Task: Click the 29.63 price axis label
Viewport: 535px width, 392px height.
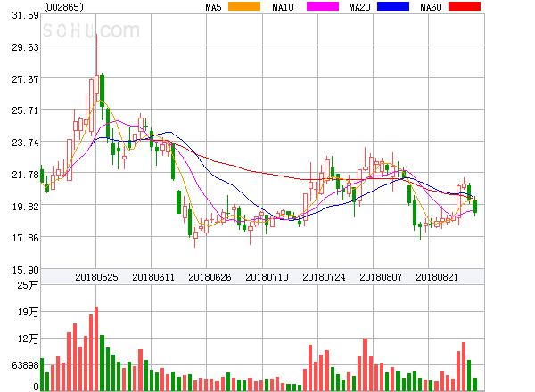Action: [26, 47]
